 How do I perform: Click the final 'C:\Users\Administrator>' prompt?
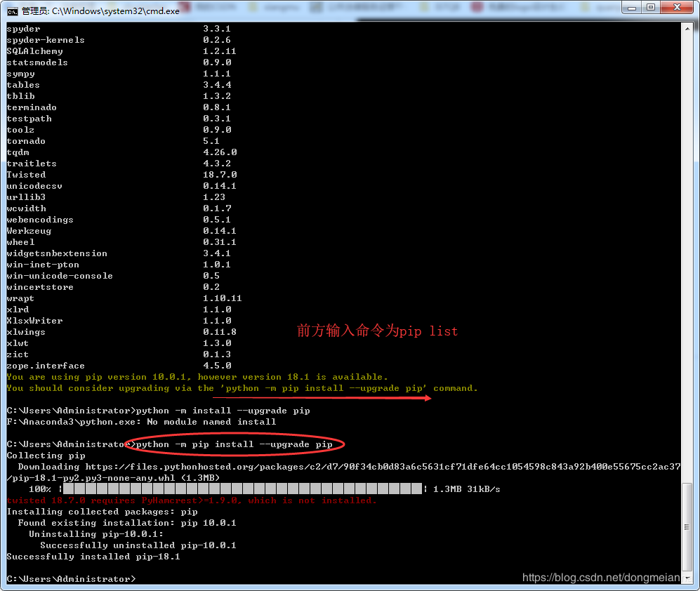[x=71, y=579]
